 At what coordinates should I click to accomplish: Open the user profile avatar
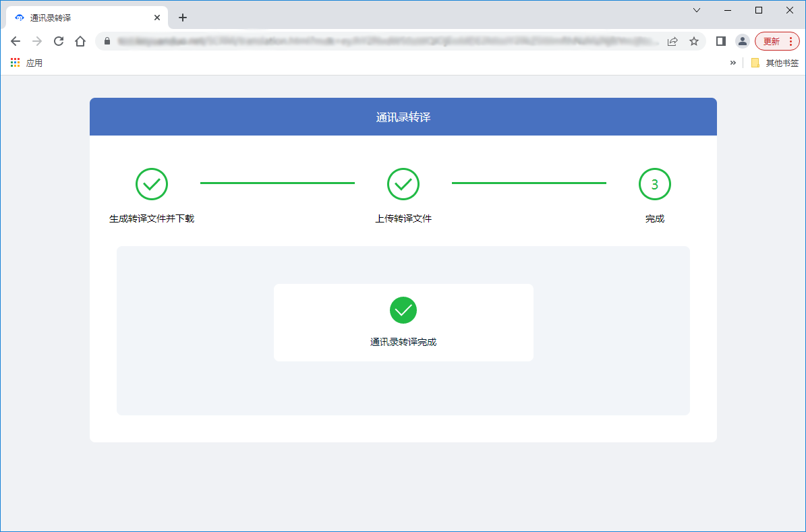742,41
